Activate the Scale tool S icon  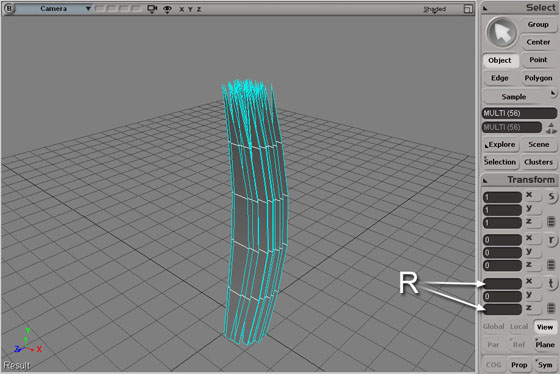point(551,196)
